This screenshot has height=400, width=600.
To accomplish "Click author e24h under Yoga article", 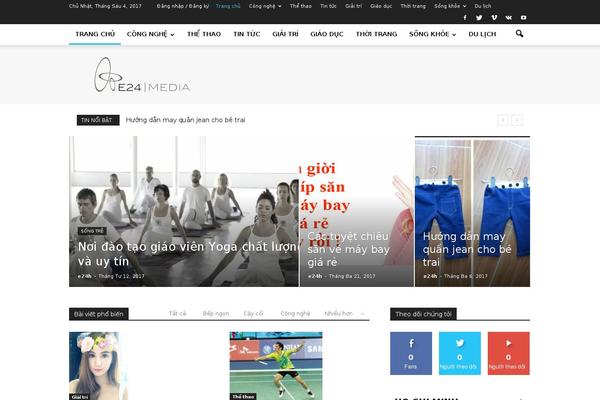I will [x=85, y=276].
